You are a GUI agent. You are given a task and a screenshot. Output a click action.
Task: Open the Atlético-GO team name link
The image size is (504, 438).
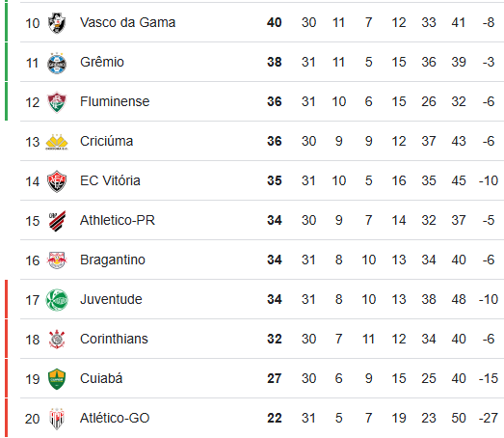pos(115,418)
